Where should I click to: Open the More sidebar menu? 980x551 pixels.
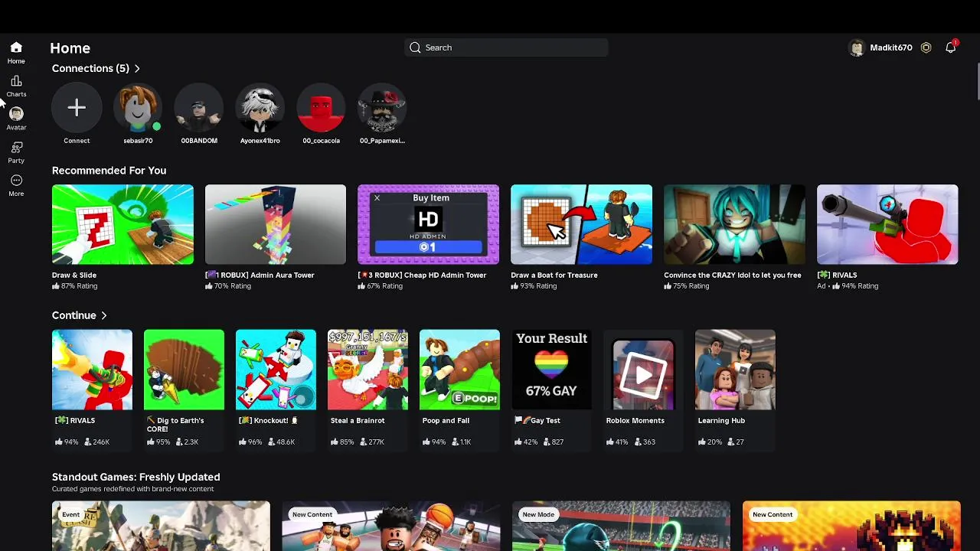pyautogui.click(x=16, y=181)
